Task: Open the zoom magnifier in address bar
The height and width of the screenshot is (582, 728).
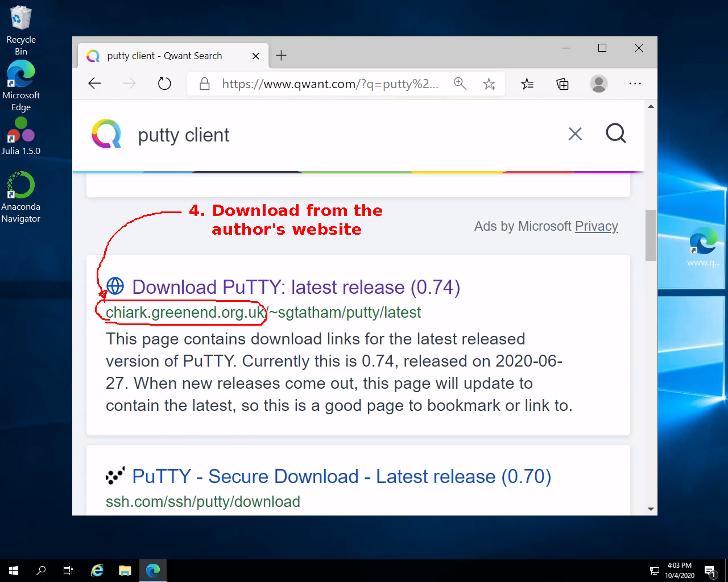Action: (460, 84)
